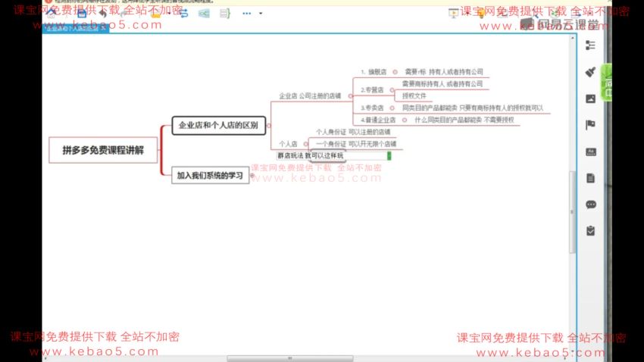Click the Undo arrow in toolbar
Screen dimensions: 644x362
103,14
